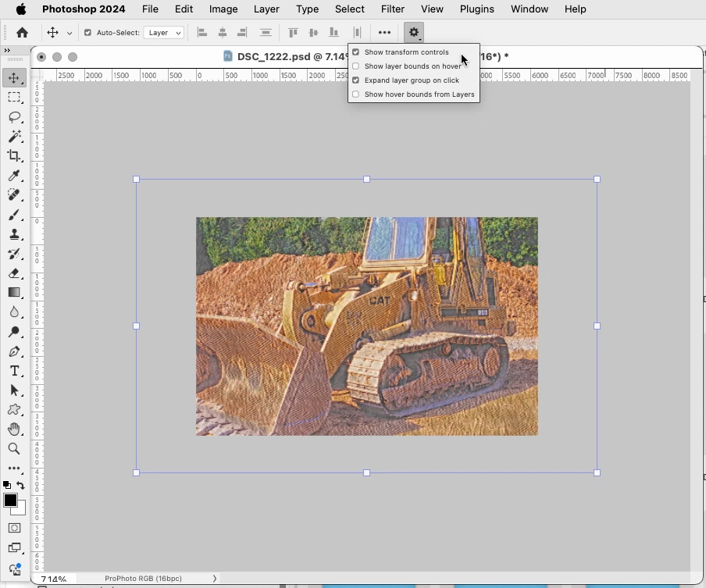The height and width of the screenshot is (588, 706).
Task: Select the Hand tool
Action: 14,429
